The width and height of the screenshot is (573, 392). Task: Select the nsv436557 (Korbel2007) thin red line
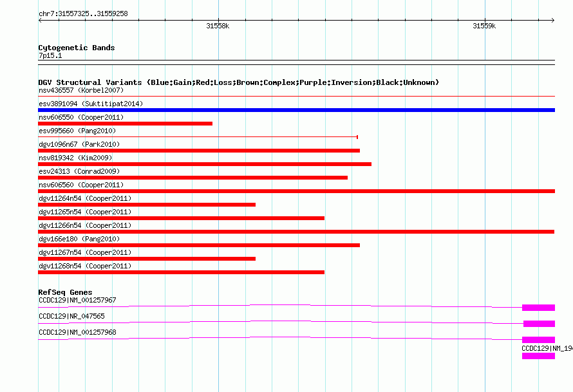pyautogui.click(x=296, y=97)
